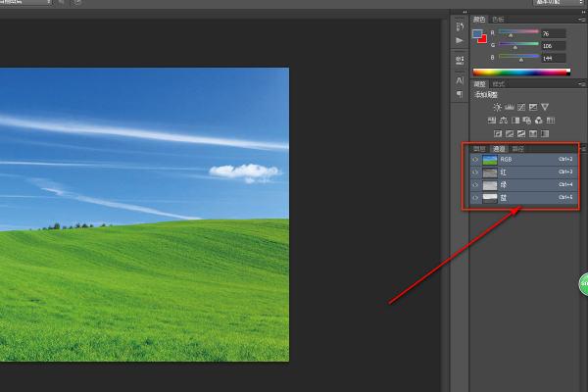
Task: Switch to the Swatches (色板) tab
Action: pos(498,20)
